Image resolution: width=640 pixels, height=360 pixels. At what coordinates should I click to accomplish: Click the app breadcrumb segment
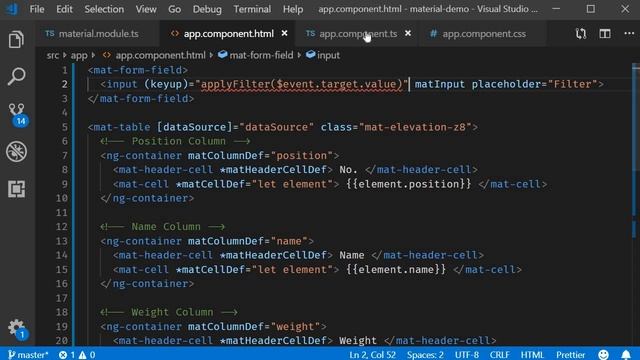79,55
